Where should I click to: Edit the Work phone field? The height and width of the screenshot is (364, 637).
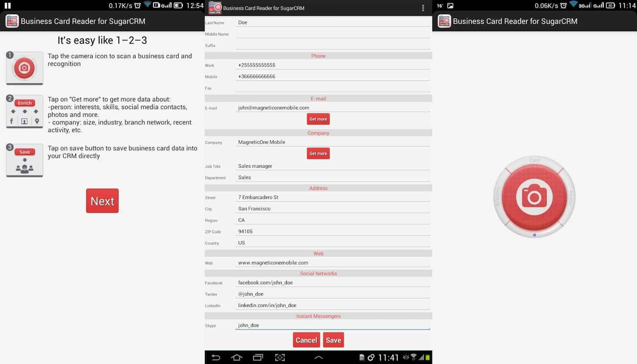point(333,65)
